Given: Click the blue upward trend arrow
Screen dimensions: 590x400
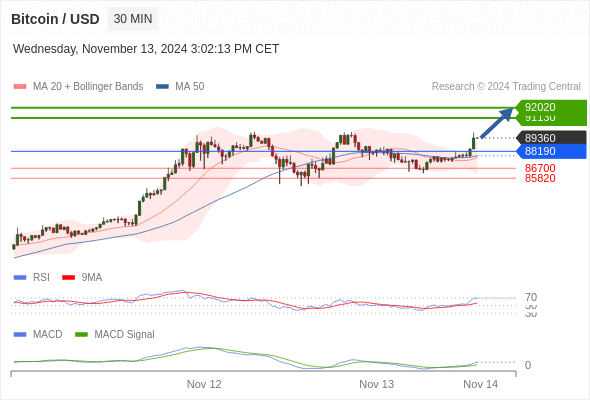Looking at the screenshot, I should 497,123.
